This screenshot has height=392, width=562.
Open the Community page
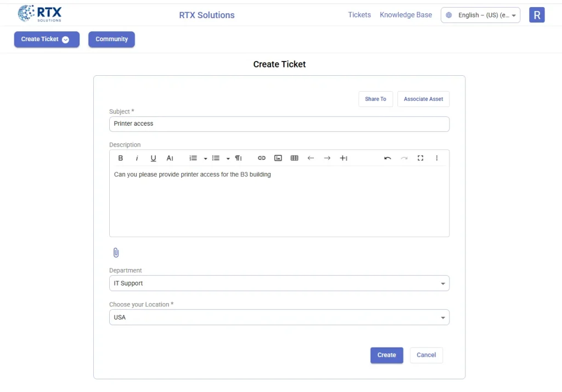click(111, 39)
